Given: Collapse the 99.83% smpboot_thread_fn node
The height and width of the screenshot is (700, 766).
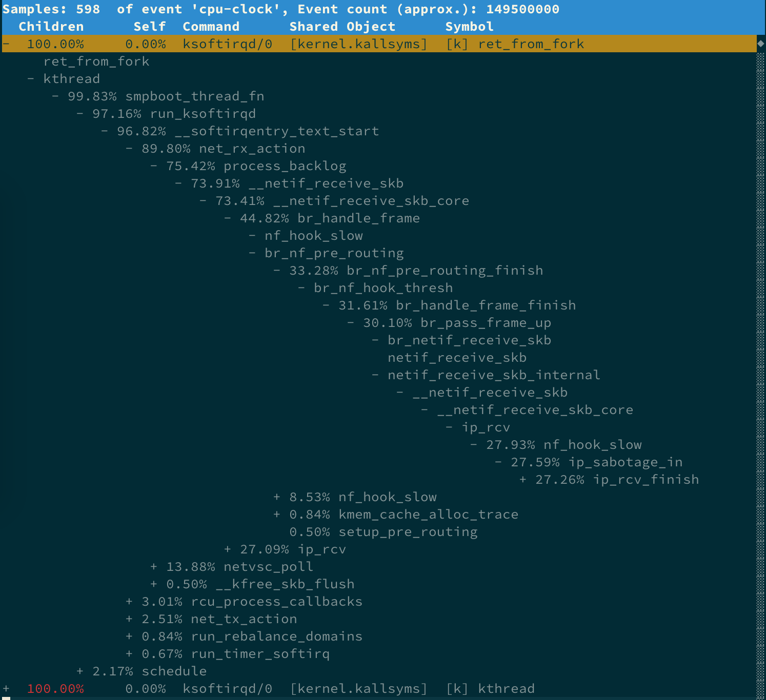Looking at the screenshot, I should tap(55, 96).
